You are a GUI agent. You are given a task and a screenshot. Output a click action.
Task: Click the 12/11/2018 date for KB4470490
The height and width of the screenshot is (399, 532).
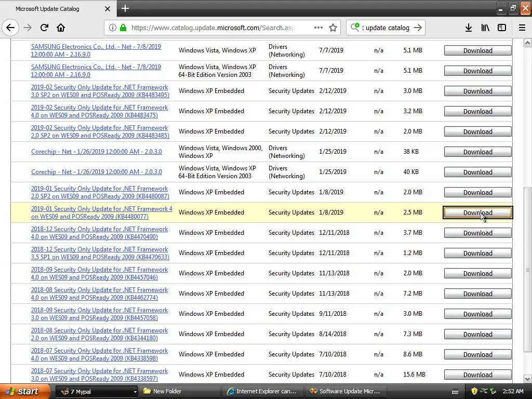click(334, 233)
